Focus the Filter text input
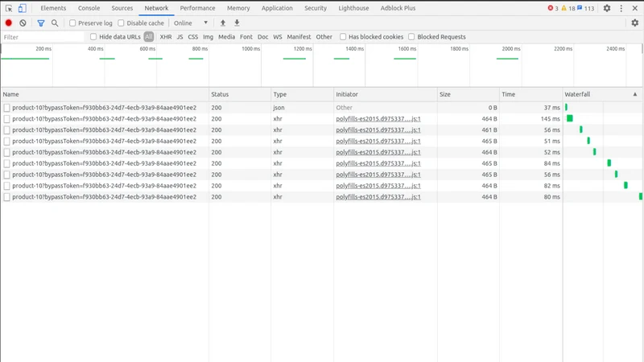The width and height of the screenshot is (644, 362). tap(43, 37)
